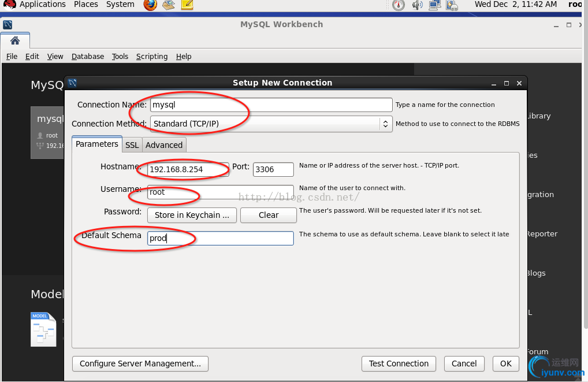
Task: Open the System menu in top panel
Action: 120,5
